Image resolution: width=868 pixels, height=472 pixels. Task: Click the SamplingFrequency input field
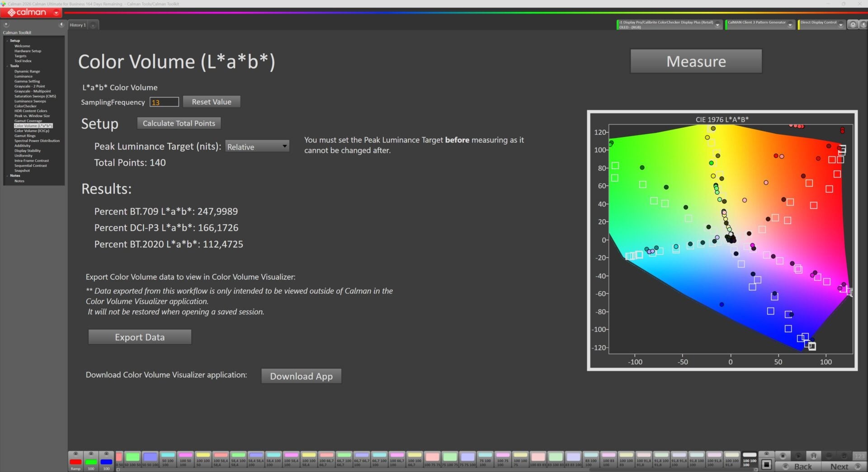pyautogui.click(x=164, y=102)
